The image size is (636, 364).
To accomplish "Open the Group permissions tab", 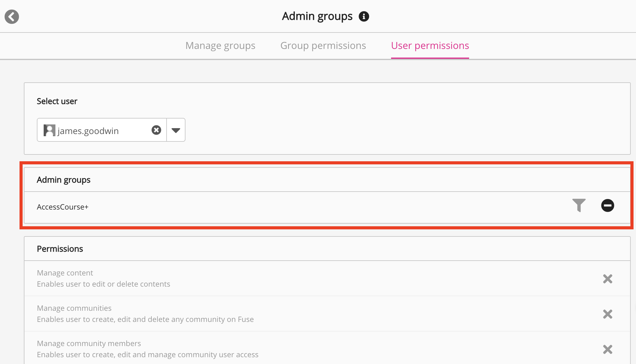I will pyautogui.click(x=323, y=46).
